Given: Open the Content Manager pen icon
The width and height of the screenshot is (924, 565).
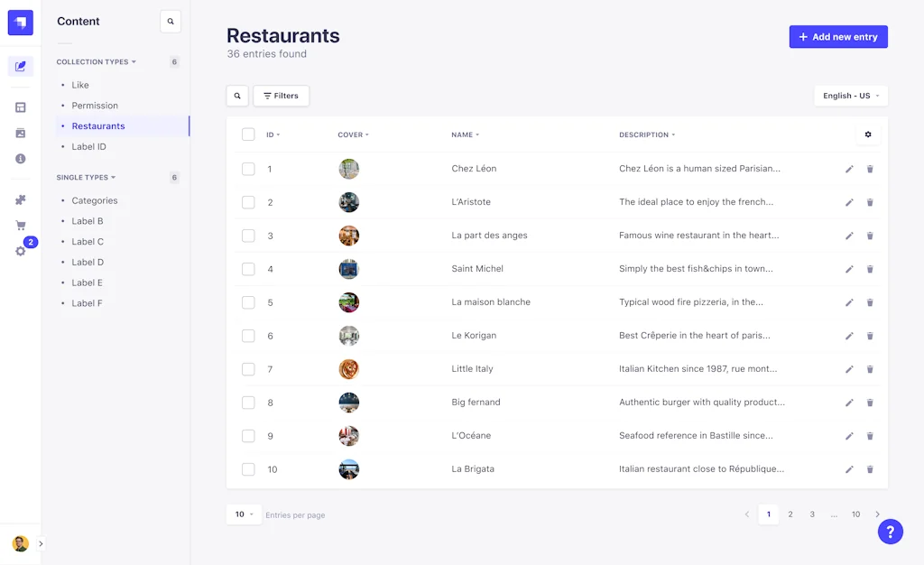Looking at the screenshot, I should click(20, 65).
